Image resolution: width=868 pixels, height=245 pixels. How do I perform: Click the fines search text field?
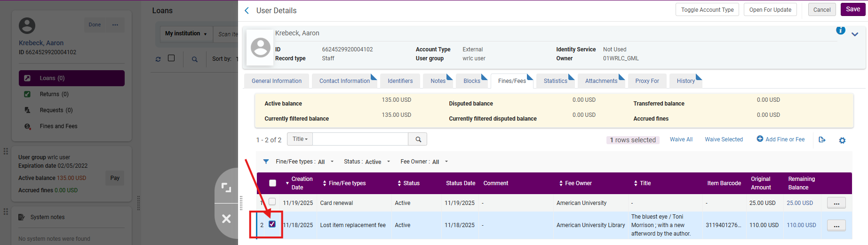[x=360, y=139]
